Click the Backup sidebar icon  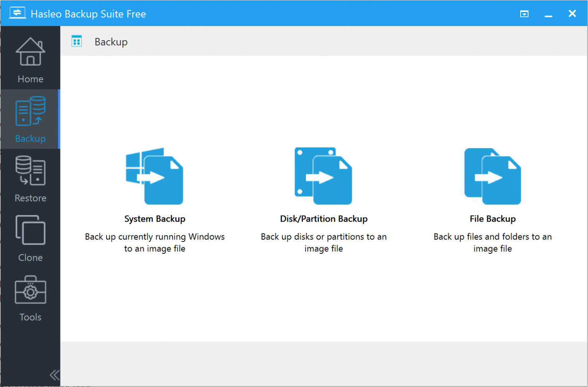click(x=30, y=111)
